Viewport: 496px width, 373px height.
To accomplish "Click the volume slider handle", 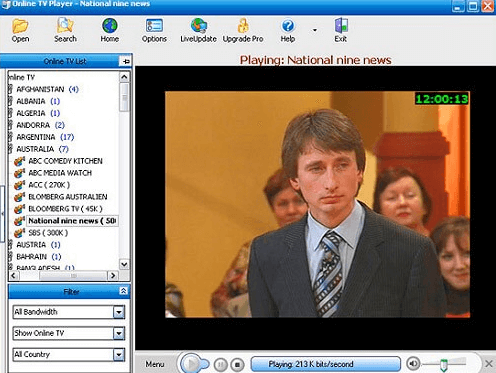I will (x=443, y=364).
